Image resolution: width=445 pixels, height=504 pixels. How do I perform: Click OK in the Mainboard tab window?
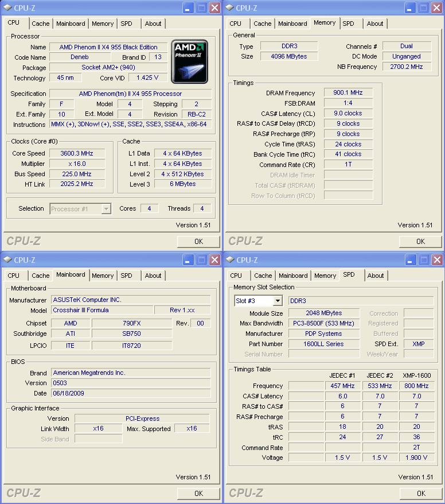click(198, 494)
